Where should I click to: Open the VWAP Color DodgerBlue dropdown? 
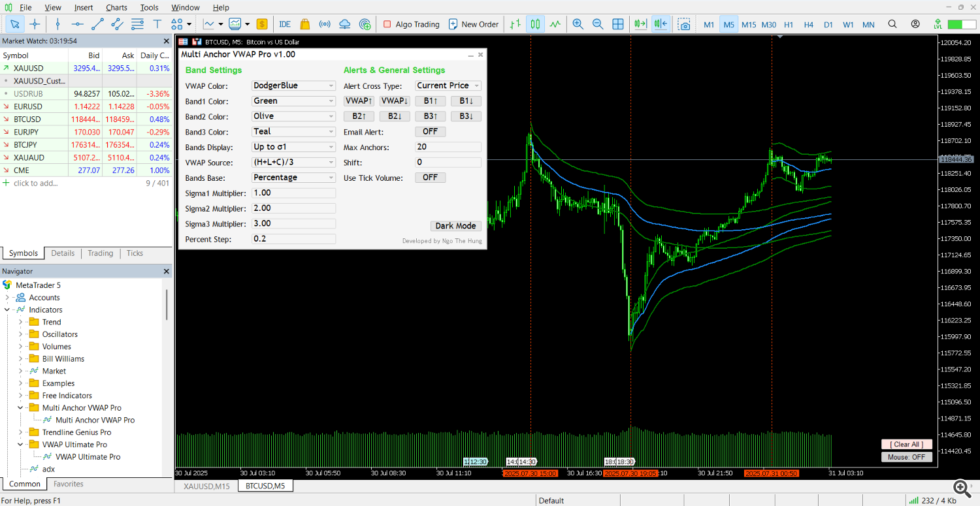pos(293,86)
